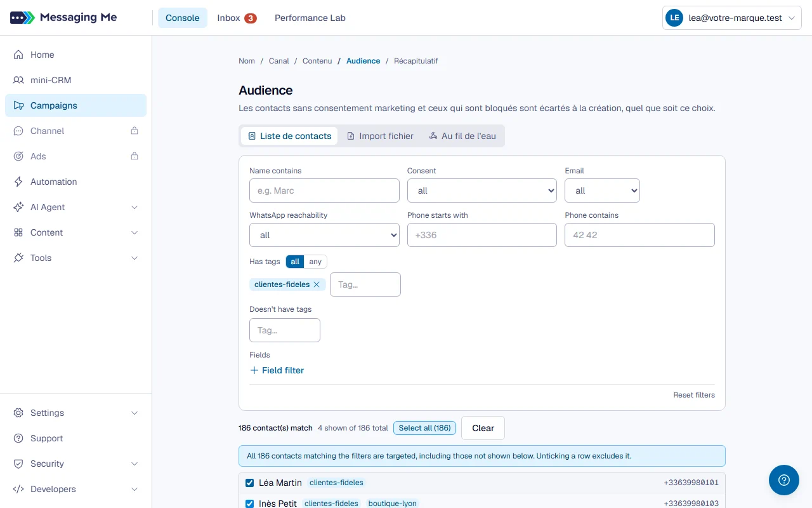Expand the Content sidebar menu
This screenshot has width=812, height=508.
click(x=75, y=232)
